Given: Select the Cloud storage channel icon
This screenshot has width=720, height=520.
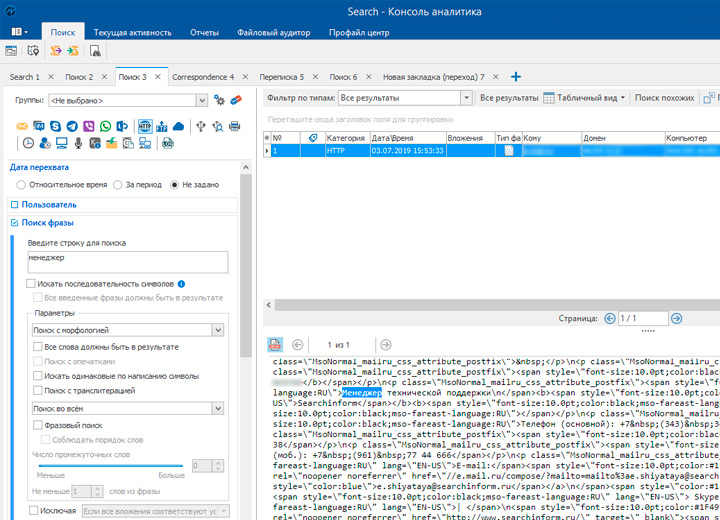Looking at the screenshot, I should 178,126.
